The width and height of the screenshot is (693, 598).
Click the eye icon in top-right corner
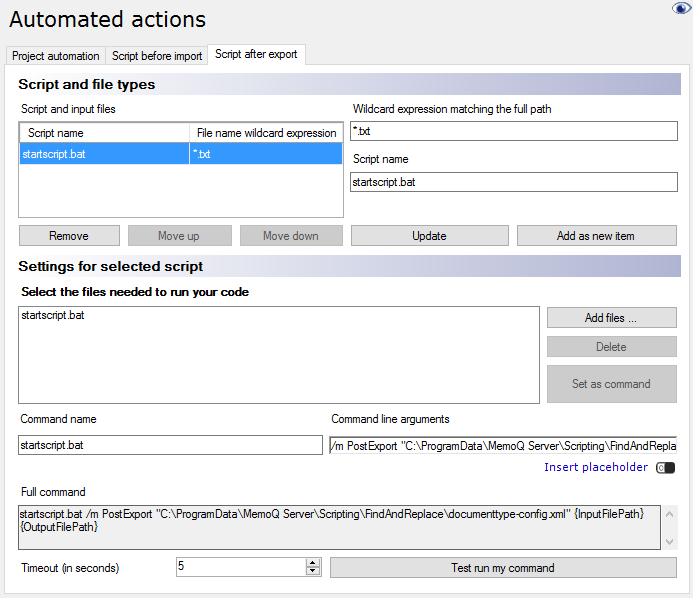(x=681, y=8)
